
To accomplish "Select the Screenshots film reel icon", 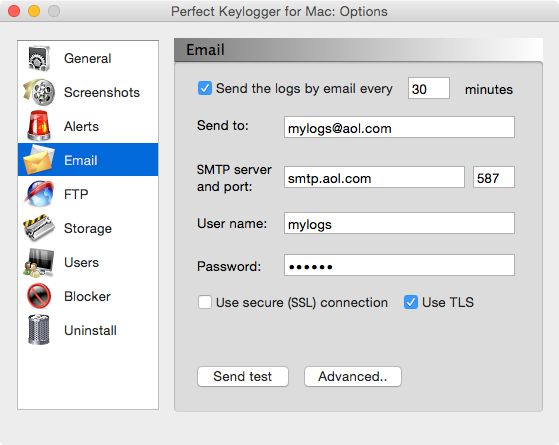I will pos(39,92).
